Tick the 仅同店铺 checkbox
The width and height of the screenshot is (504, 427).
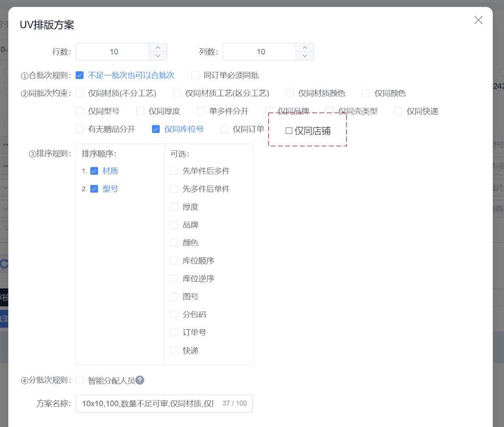pyautogui.click(x=289, y=131)
